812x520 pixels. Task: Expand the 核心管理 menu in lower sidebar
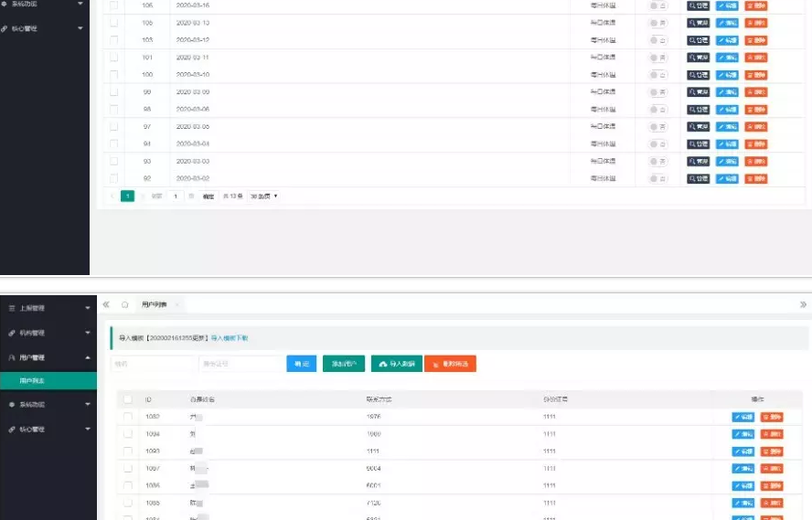point(46,429)
